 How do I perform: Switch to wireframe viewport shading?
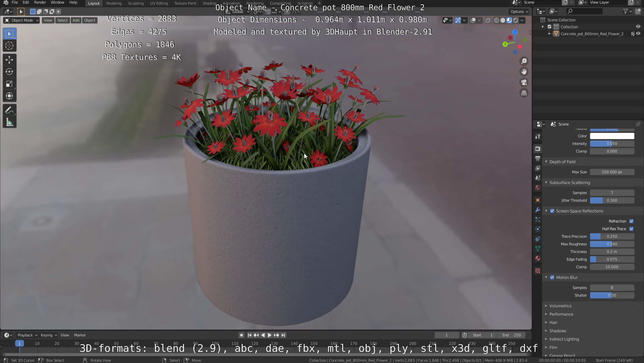pyautogui.click(x=496, y=20)
